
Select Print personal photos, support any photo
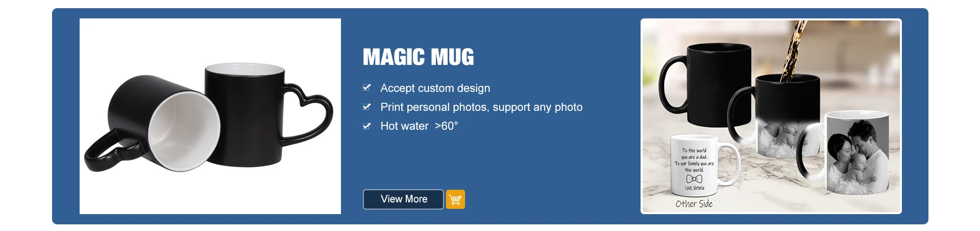[x=481, y=107]
